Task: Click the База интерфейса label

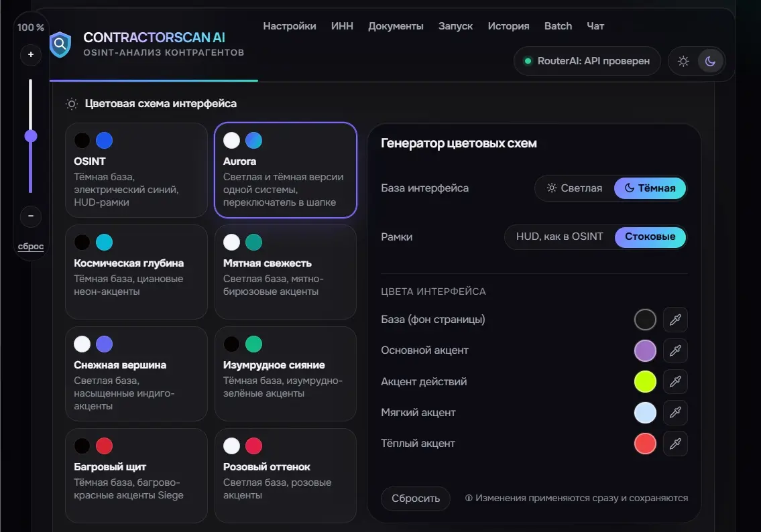Action: click(x=424, y=188)
